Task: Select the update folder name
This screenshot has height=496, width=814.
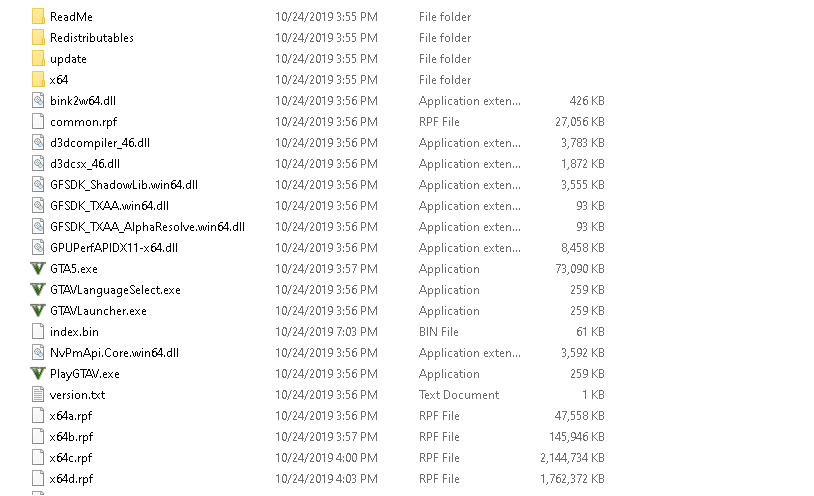Action: [68, 59]
